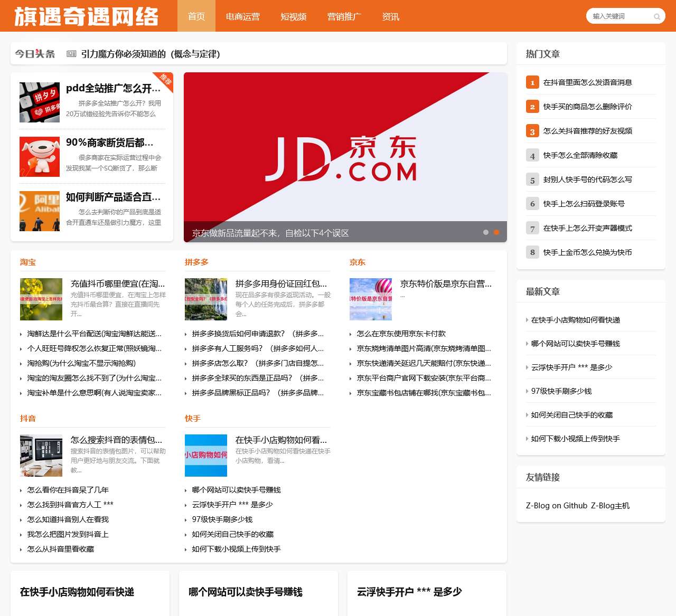Open the 拼多多用身份证回红包 waterfall thumbnail
Viewport: 676px width, 616px height.
(206, 299)
